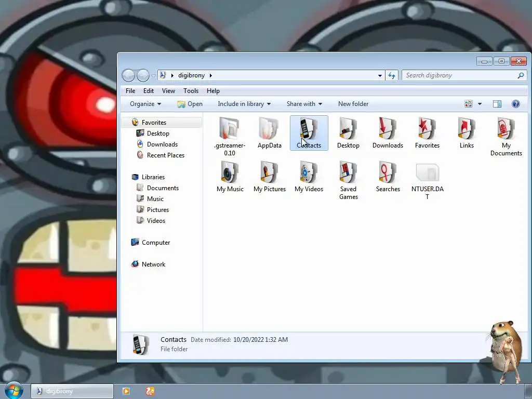Open the File menu

click(x=130, y=91)
